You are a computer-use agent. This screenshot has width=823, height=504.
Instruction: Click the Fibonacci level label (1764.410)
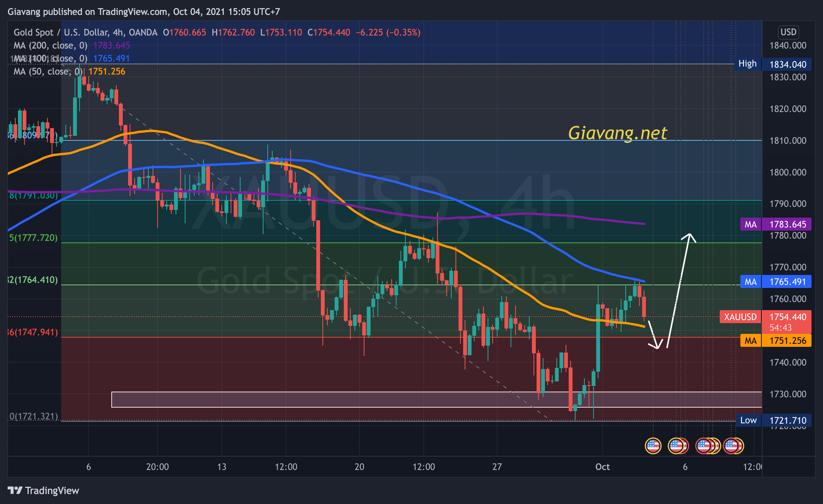(33, 280)
